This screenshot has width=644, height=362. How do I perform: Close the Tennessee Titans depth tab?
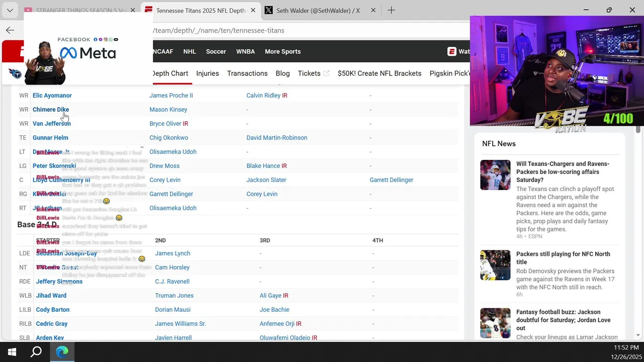(x=253, y=10)
